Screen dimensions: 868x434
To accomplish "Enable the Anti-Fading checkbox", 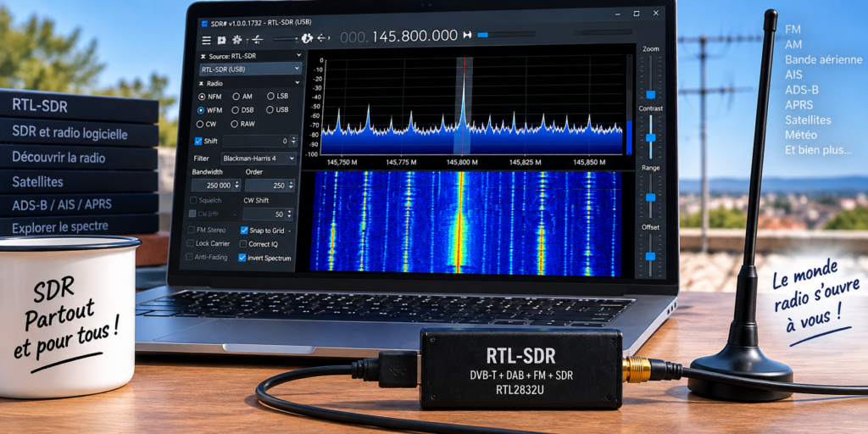I will (189, 257).
